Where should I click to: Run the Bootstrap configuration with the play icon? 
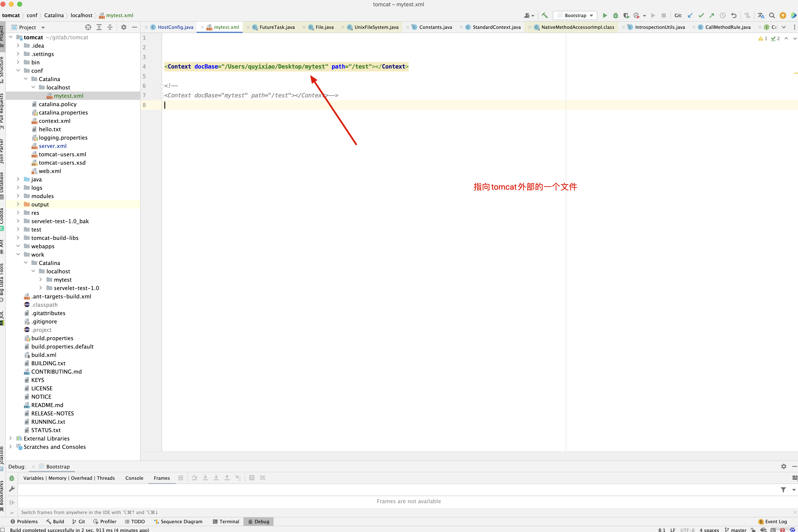click(x=605, y=16)
